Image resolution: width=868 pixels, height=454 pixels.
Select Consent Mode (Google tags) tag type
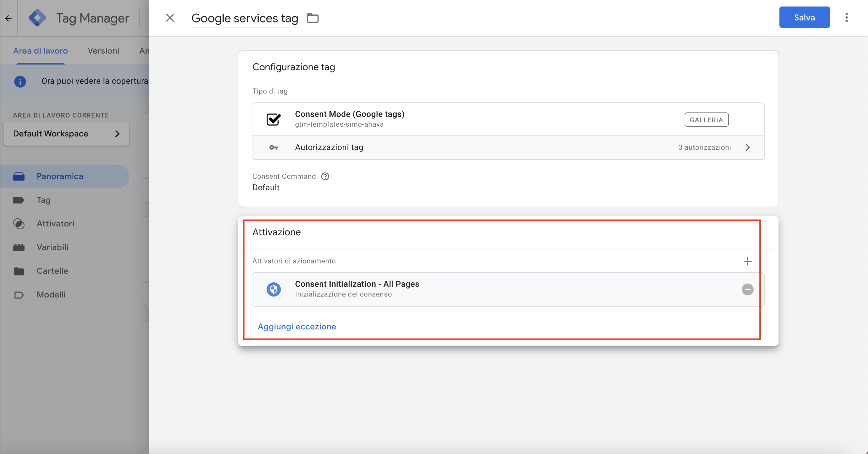coord(508,119)
